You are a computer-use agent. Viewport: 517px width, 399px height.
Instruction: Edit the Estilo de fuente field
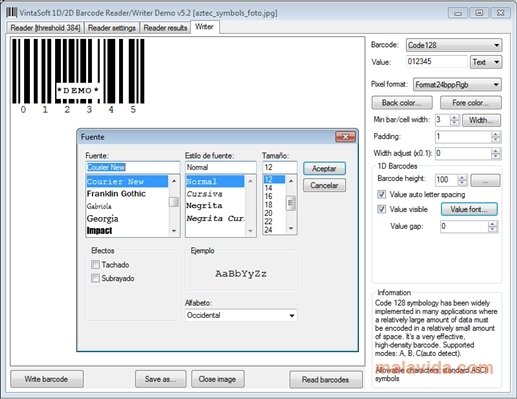pos(221,167)
